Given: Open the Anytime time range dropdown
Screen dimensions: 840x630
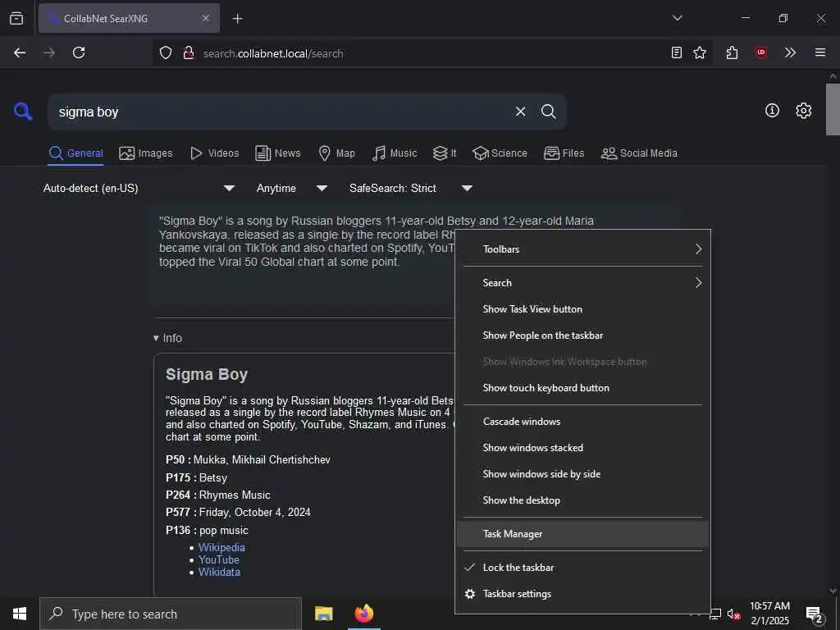Looking at the screenshot, I should (291, 188).
